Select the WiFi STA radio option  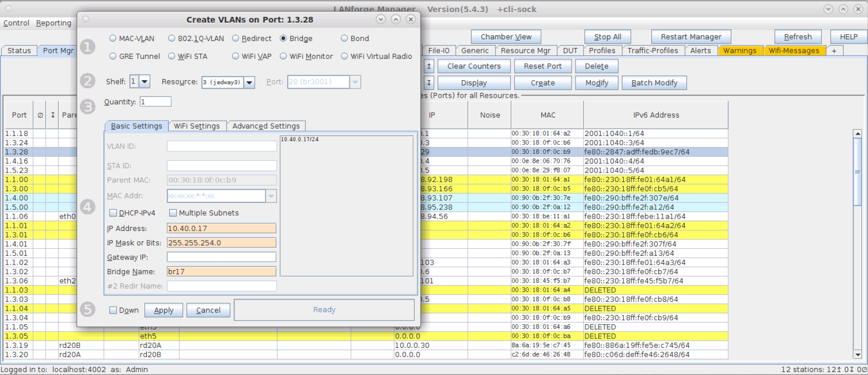pos(172,56)
